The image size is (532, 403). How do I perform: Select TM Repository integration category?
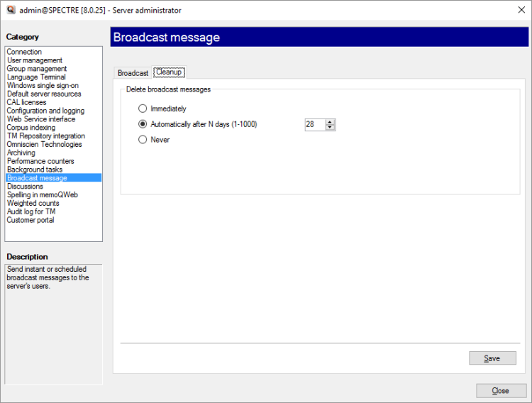tap(45, 136)
